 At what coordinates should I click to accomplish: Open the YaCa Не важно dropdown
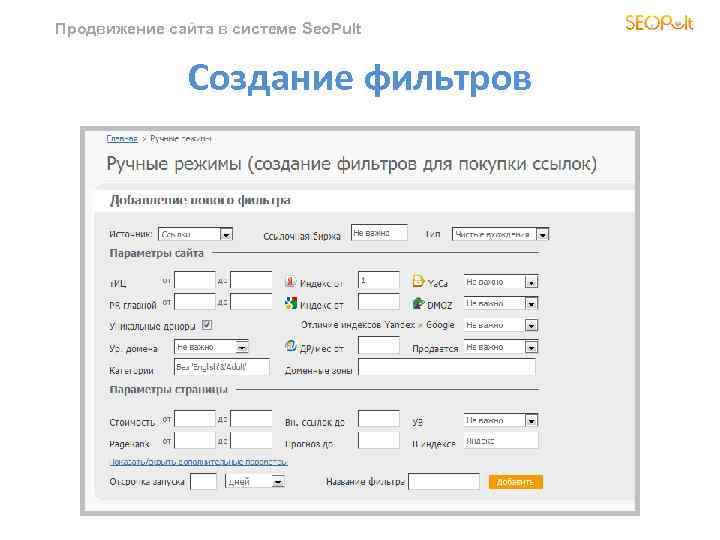tap(501, 281)
